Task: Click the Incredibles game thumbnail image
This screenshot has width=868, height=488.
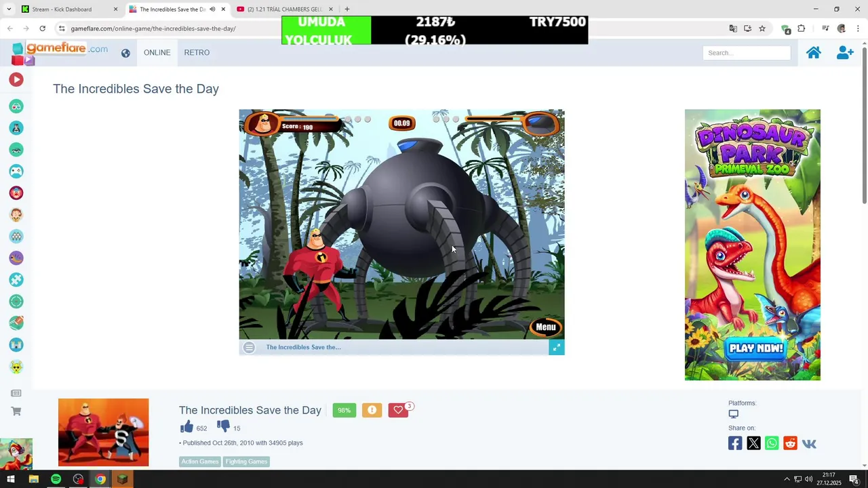Action: coord(103,432)
